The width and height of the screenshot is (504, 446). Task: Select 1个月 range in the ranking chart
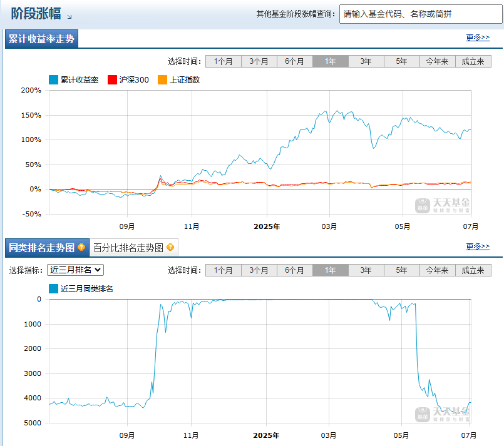(x=224, y=270)
